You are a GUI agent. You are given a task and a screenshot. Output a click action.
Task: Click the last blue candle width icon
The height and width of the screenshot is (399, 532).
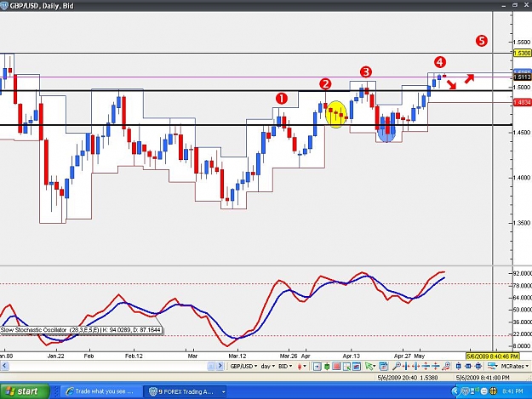(x=478, y=366)
